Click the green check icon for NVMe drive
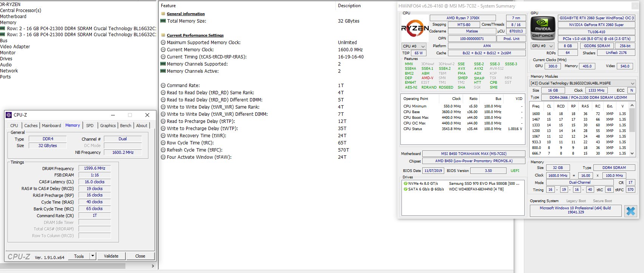This screenshot has height=273, width=644. pyautogui.click(x=405, y=184)
